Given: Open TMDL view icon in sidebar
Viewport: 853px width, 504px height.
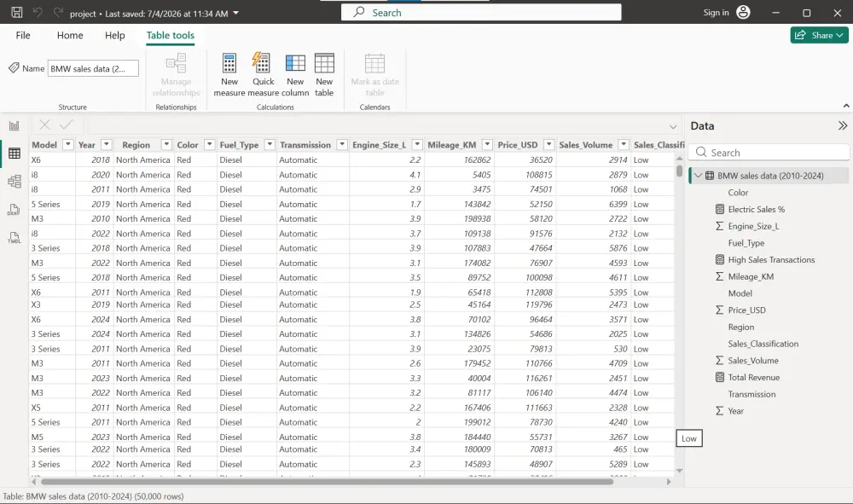Looking at the screenshot, I should [x=15, y=238].
